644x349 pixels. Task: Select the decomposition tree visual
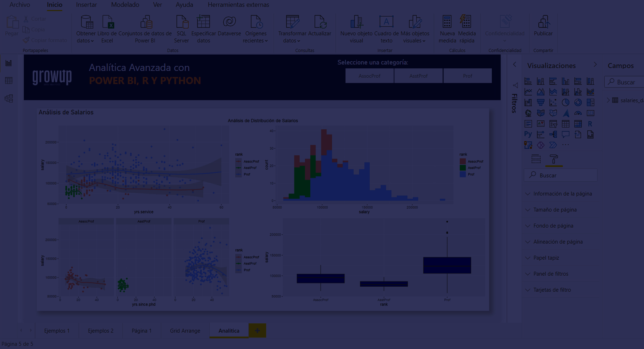[553, 135]
